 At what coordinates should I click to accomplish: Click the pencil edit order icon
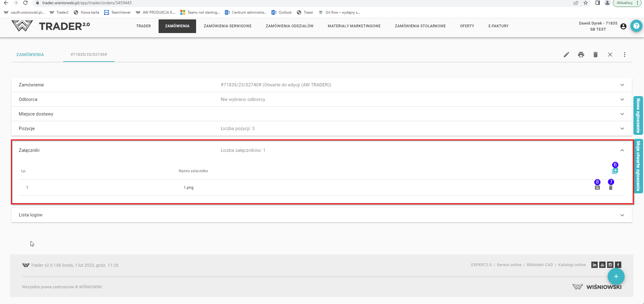point(566,55)
